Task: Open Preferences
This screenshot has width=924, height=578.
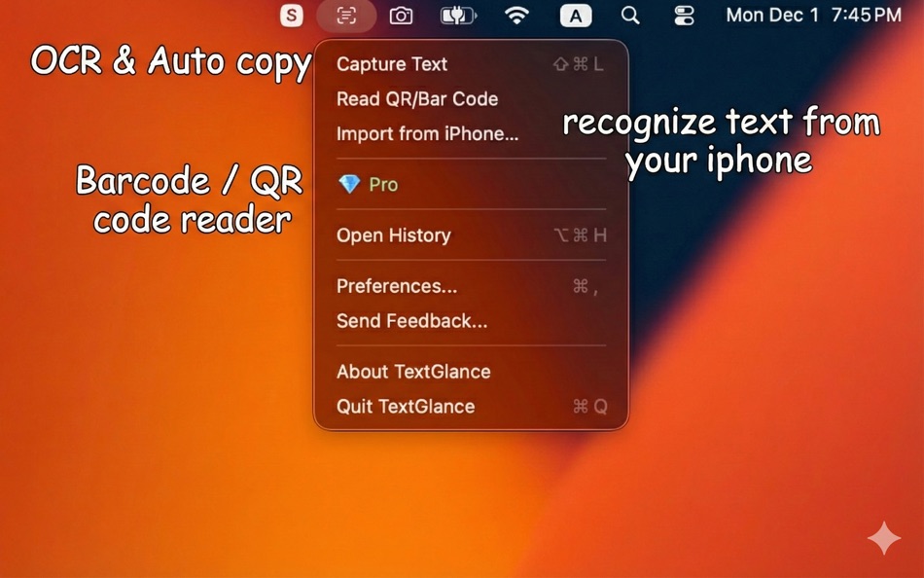Action: click(x=397, y=286)
